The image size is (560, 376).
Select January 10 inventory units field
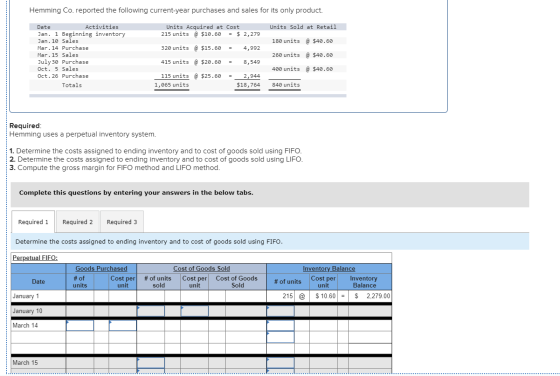[x=280, y=311]
